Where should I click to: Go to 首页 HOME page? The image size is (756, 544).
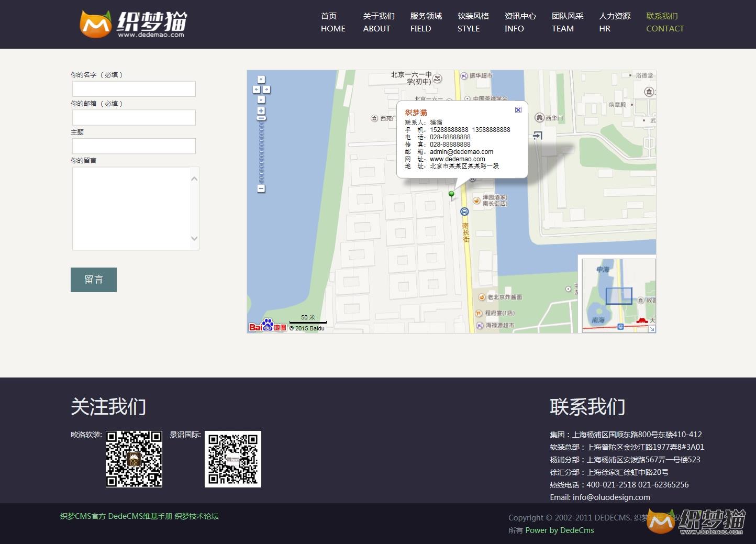pyautogui.click(x=333, y=23)
